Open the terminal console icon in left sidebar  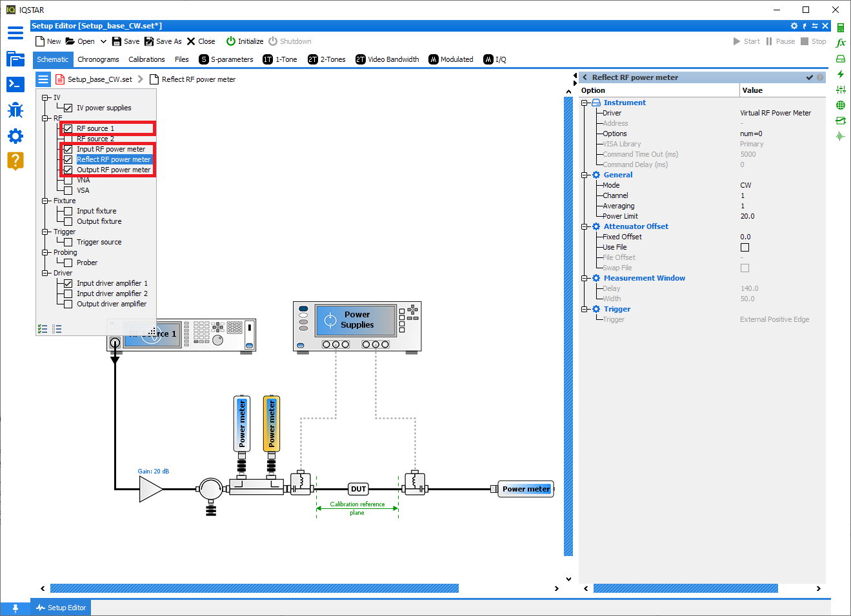[15, 84]
